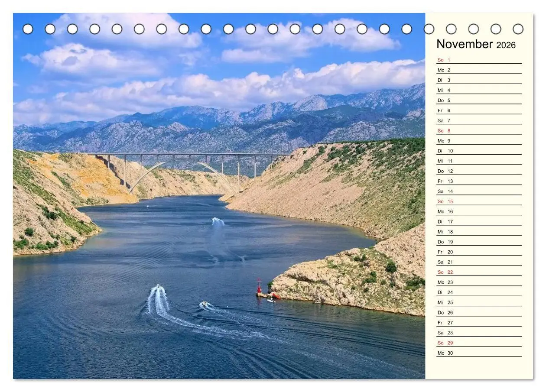Click the last spiral binding hole
The height and width of the screenshot is (392, 546).
(518, 29)
